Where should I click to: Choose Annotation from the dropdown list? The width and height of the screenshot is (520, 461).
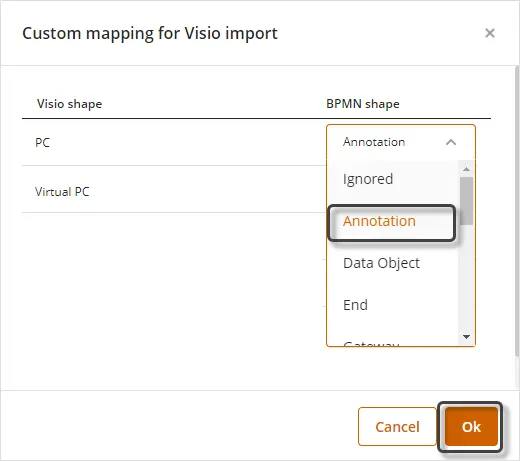(x=392, y=221)
